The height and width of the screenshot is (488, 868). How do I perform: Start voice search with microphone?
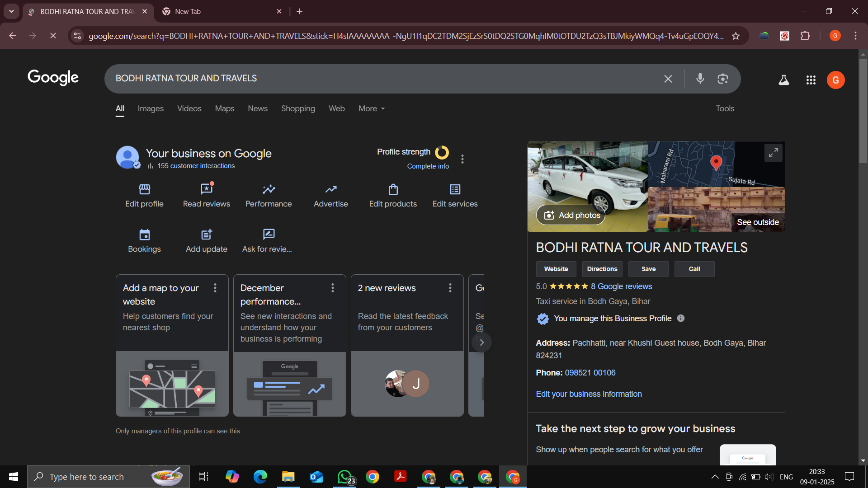pyautogui.click(x=700, y=79)
